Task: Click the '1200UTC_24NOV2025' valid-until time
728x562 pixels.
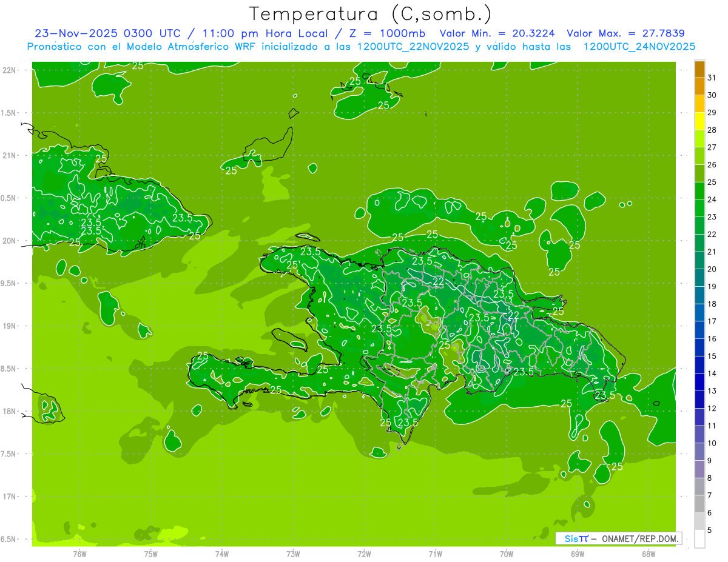Action: coord(639,47)
